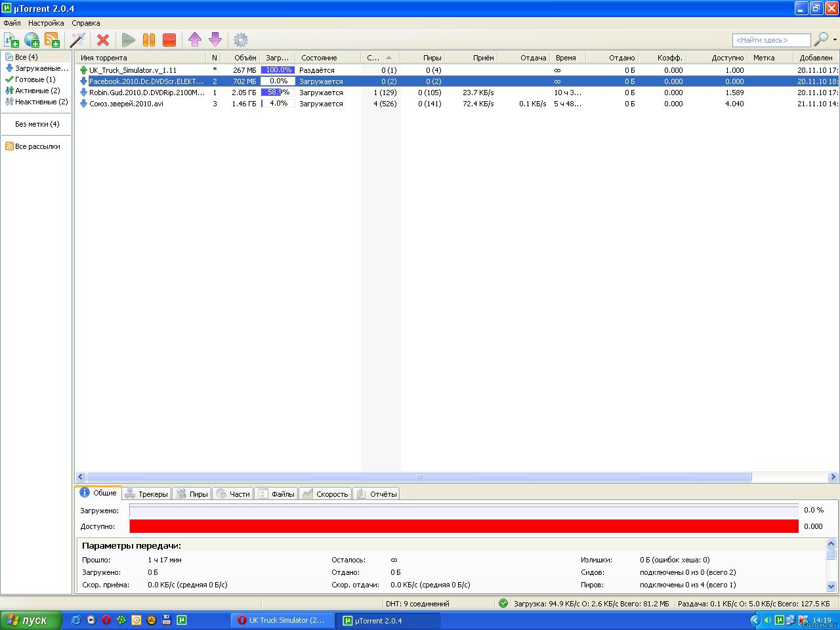The image size is (840, 630).
Task: Select 'Активные (2)' in the sidebar
Action: click(x=37, y=91)
